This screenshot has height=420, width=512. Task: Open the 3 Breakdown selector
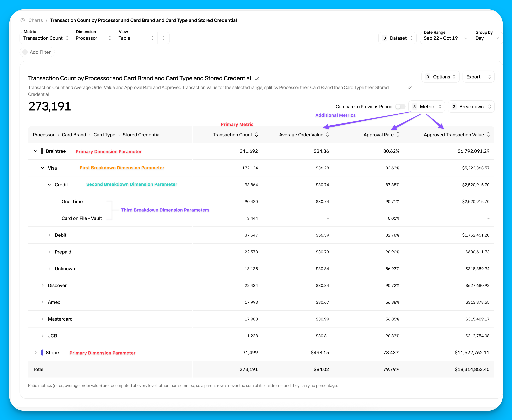coord(471,107)
